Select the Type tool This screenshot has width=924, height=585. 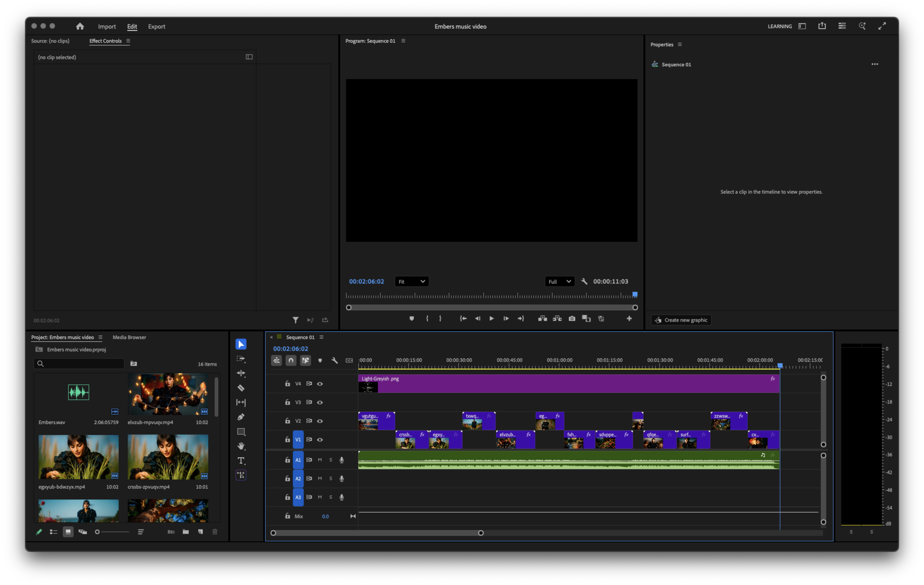(241, 461)
